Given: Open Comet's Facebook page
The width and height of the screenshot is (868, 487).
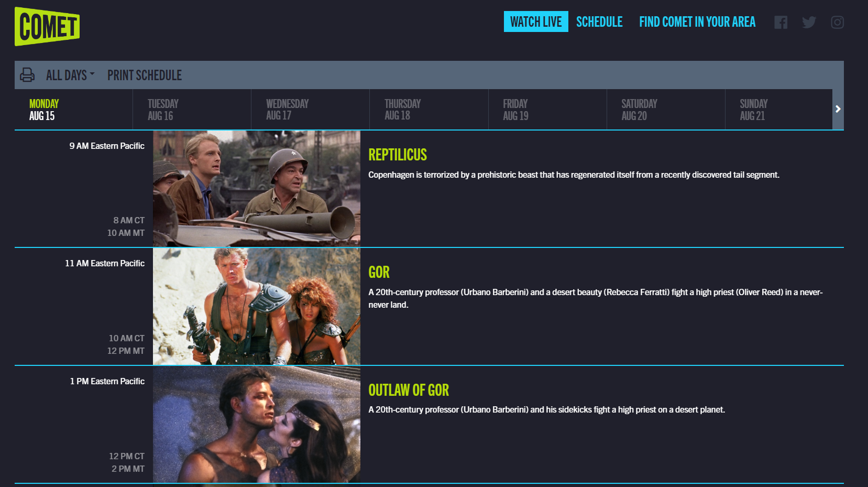Looking at the screenshot, I should [x=781, y=22].
